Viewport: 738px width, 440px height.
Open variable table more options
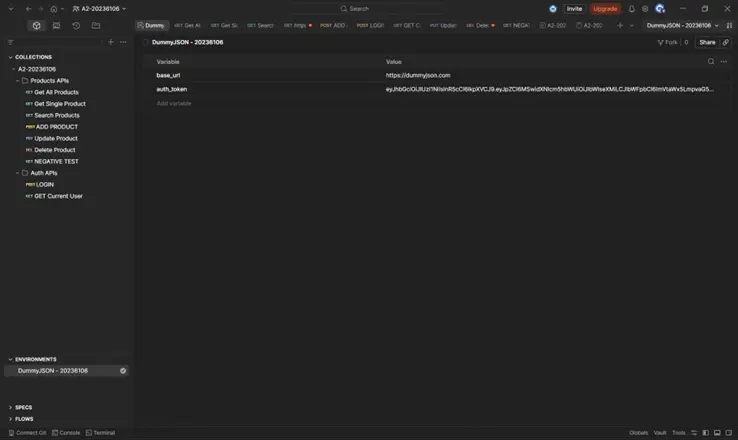[x=723, y=62]
